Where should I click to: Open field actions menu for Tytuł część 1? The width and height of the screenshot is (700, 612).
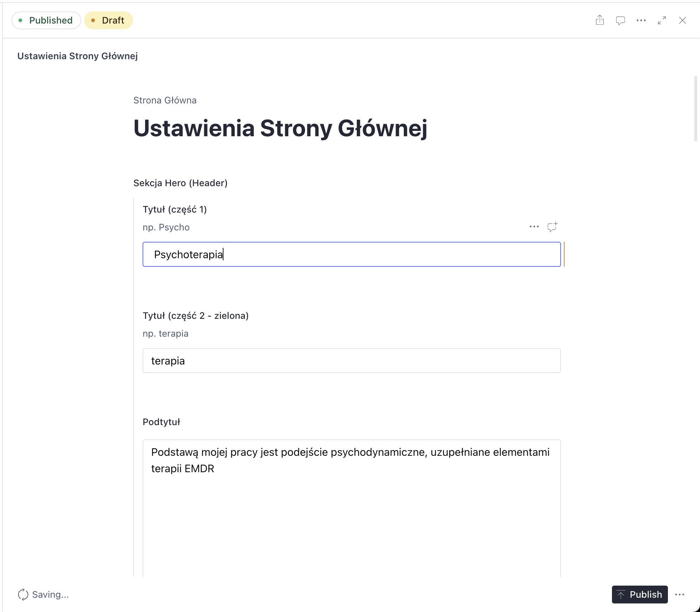[534, 227]
